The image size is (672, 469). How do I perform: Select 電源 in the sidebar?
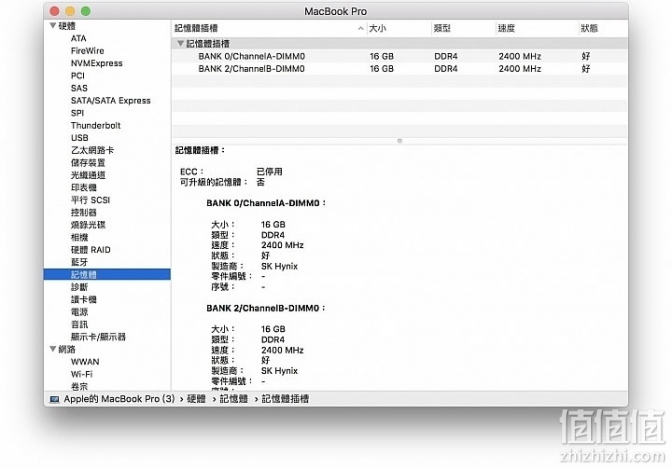pyautogui.click(x=79, y=312)
